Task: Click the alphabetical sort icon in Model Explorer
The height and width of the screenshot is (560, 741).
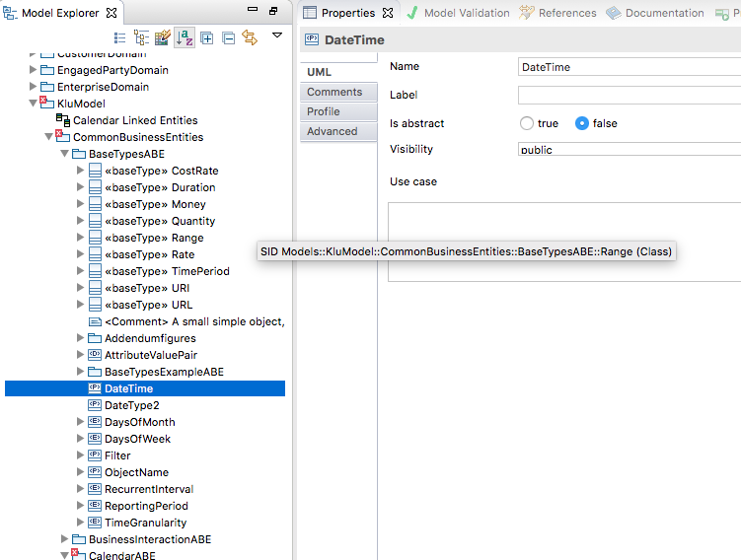Action: 185,37
